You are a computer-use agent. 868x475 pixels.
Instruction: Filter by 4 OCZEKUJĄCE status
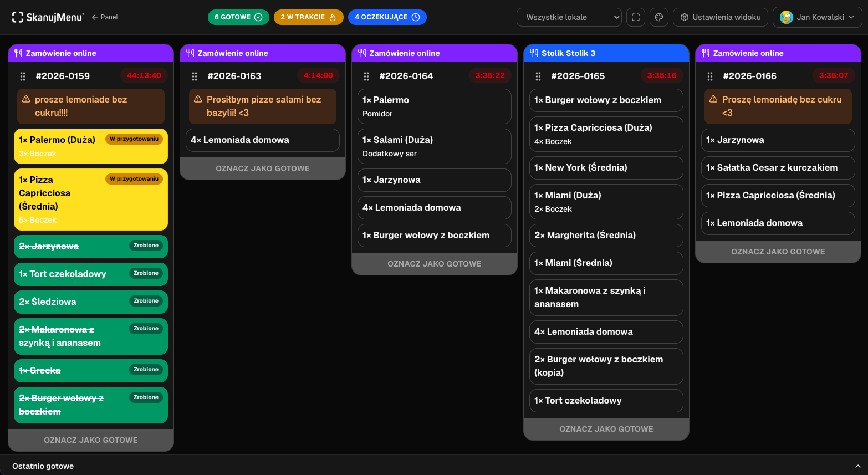point(387,17)
